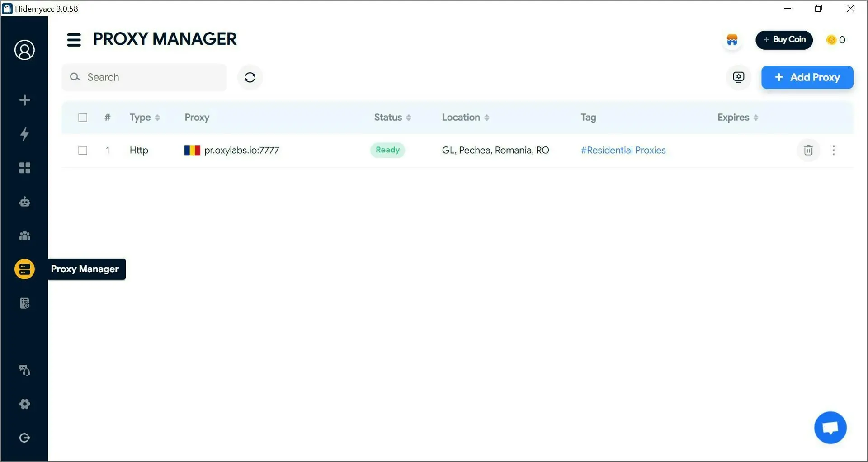Image resolution: width=868 pixels, height=462 pixels.
Task: Check the box for proxy row 1
Action: point(83,150)
